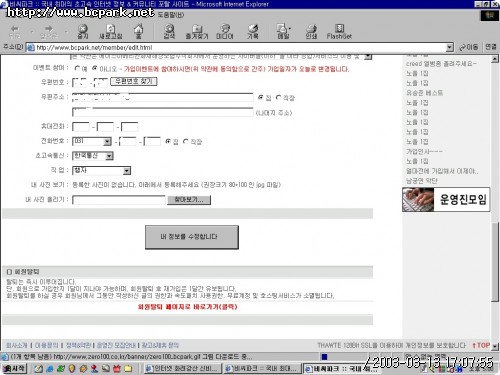Screen dimensions: 500x375
Task: Open the 한국통신 broadband provider dropdown
Action: (109, 156)
